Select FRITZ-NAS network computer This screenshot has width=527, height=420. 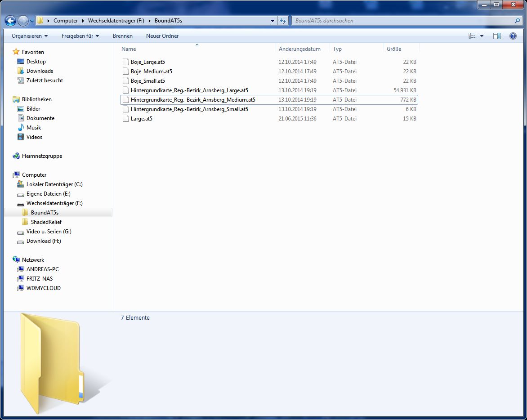(39, 279)
